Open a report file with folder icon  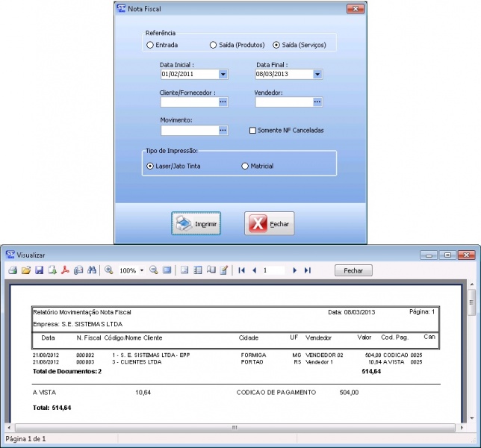coord(25,270)
